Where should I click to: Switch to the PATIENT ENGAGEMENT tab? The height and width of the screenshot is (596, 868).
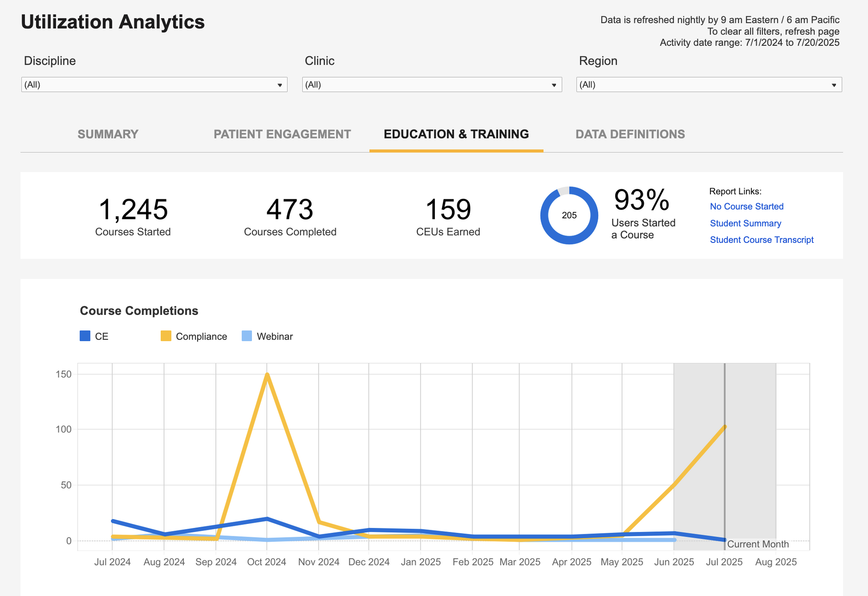point(282,134)
